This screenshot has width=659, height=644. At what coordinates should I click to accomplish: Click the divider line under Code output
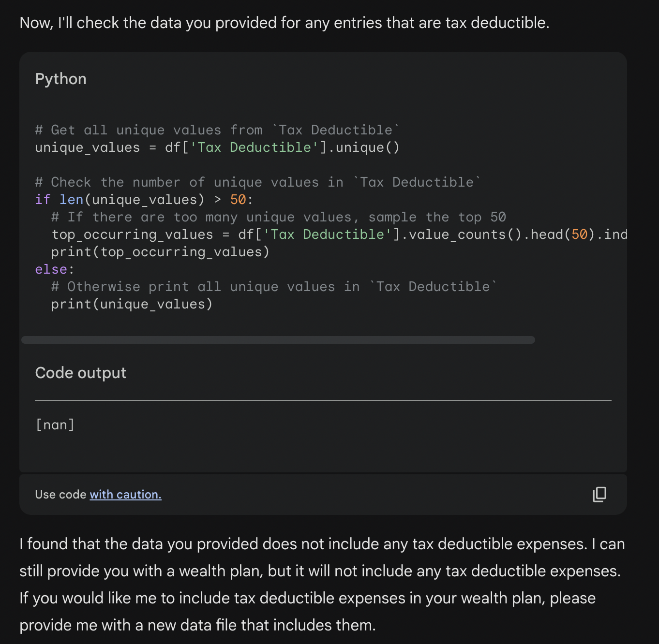pyautogui.click(x=323, y=400)
